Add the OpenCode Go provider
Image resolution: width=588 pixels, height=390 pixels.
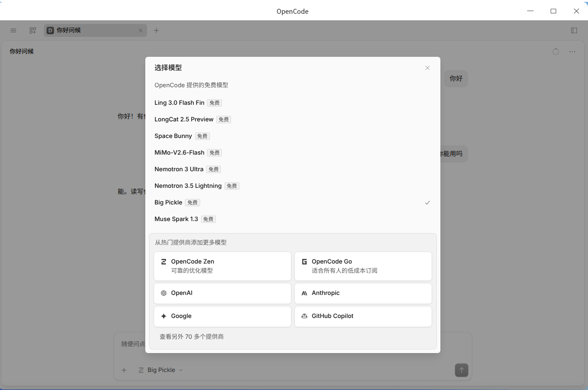point(363,266)
